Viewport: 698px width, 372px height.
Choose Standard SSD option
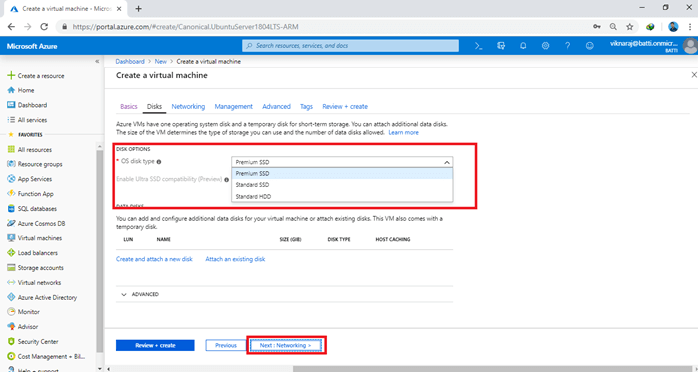(x=342, y=185)
